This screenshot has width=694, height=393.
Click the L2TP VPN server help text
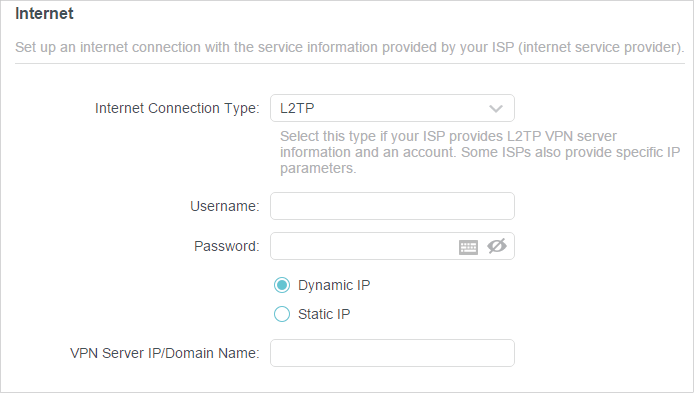point(480,152)
